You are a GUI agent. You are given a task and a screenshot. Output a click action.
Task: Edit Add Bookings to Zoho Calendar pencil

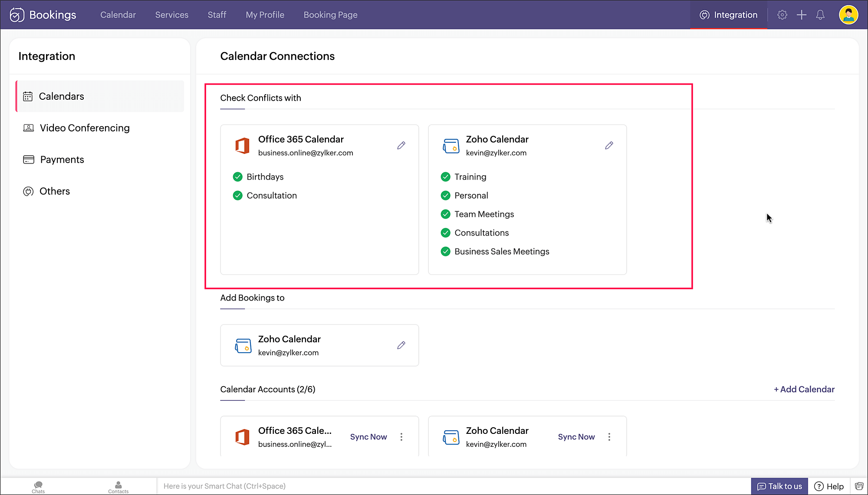tap(401, 345)
